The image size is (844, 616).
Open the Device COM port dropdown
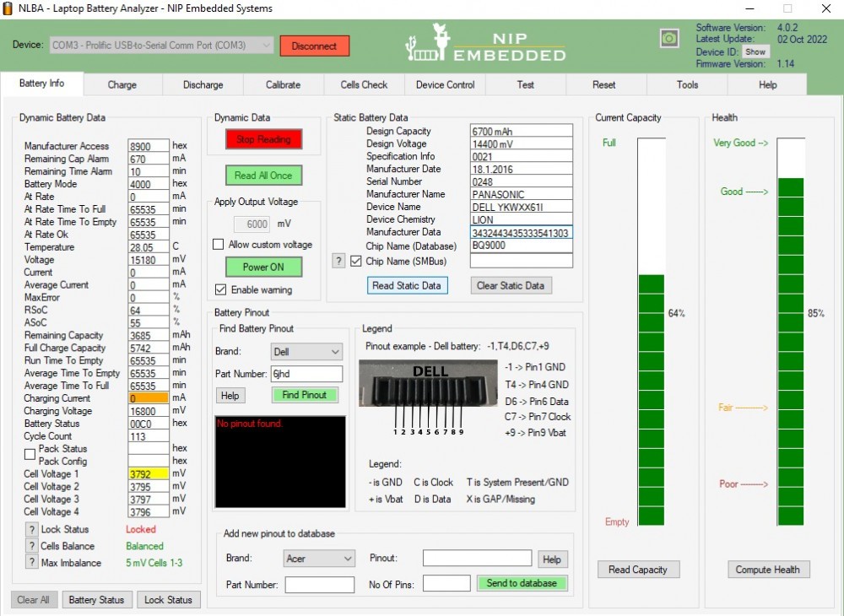[x=161, y=46]
